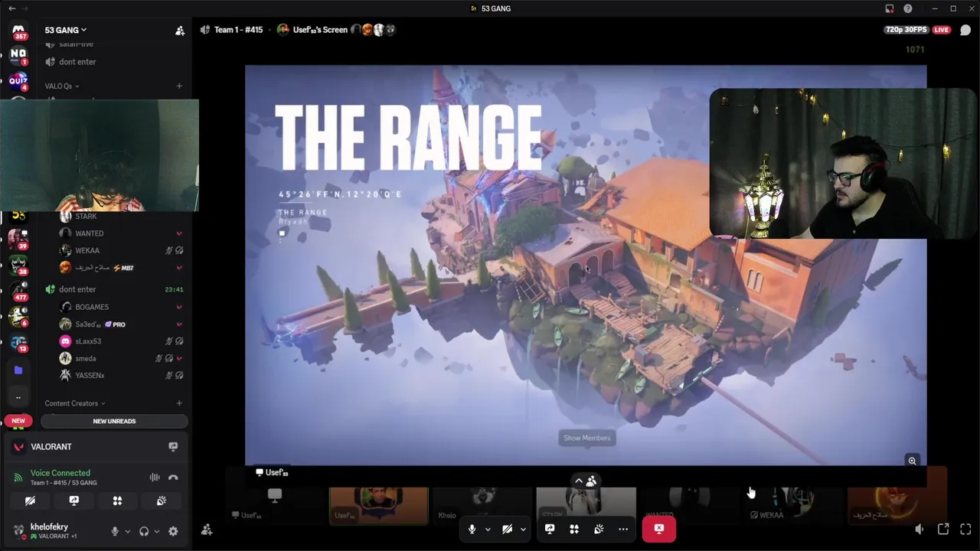Image resolution: width=980 pixels, height=551 pixels.
Task: Invite friends icon beside user panel
Action: click(207, 530)
